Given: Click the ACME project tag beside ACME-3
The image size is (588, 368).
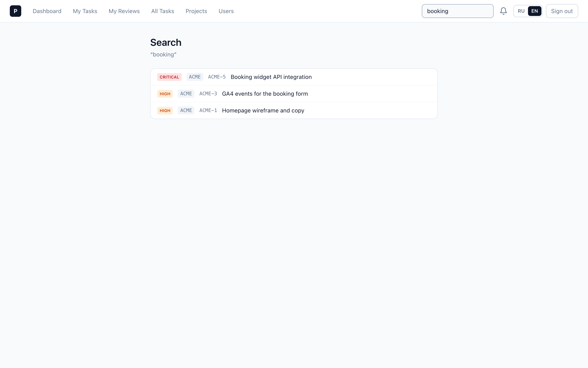Looking at the screenshot, I should tap(186, 94).
